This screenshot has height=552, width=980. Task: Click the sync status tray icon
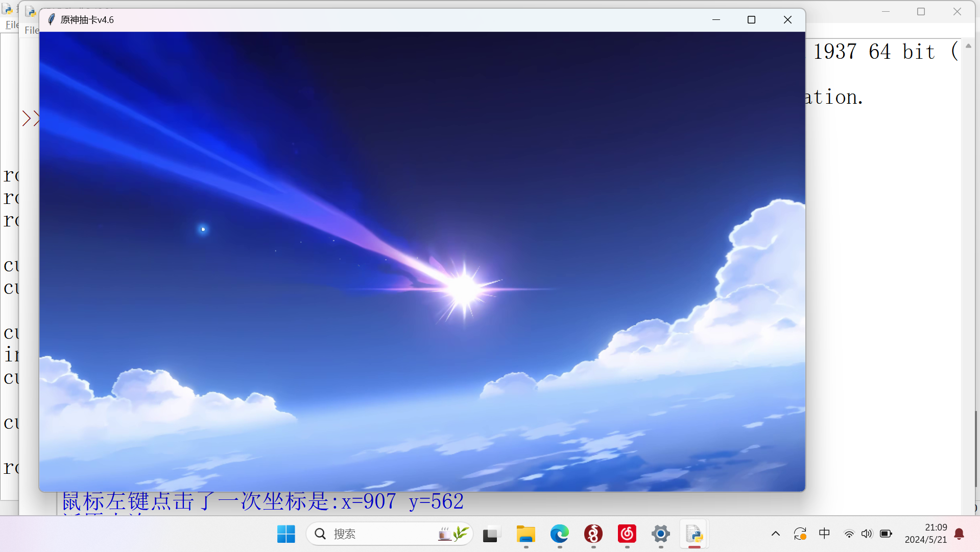(800, 534)
